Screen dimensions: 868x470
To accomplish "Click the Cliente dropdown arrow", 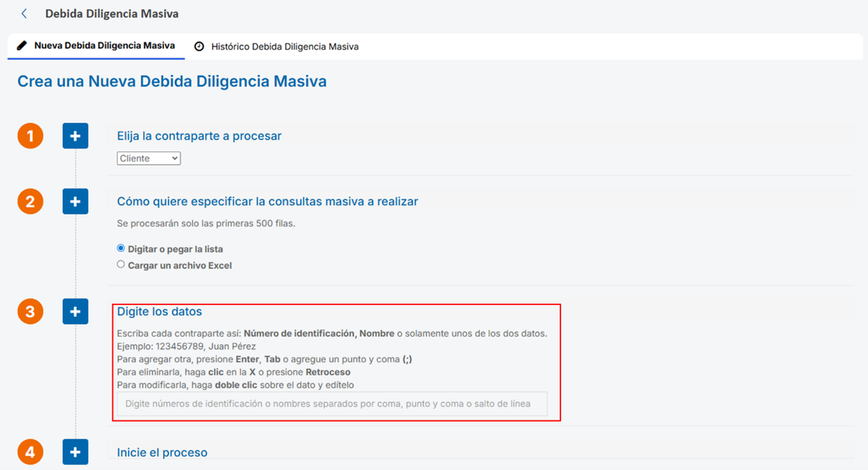I will 173,158.
